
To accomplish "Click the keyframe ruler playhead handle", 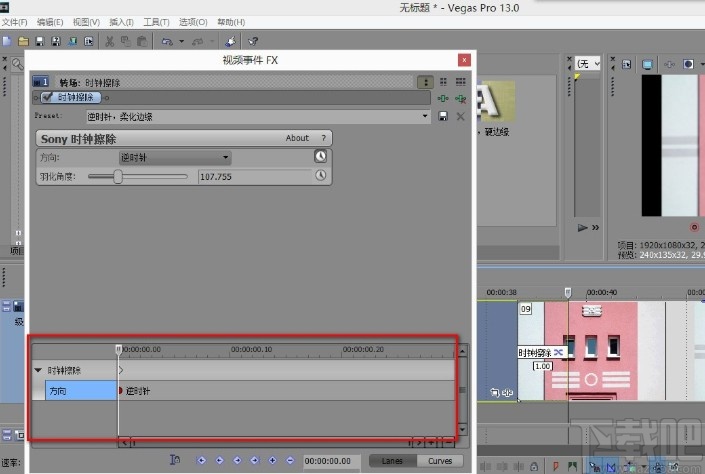I will click(118, 349).
